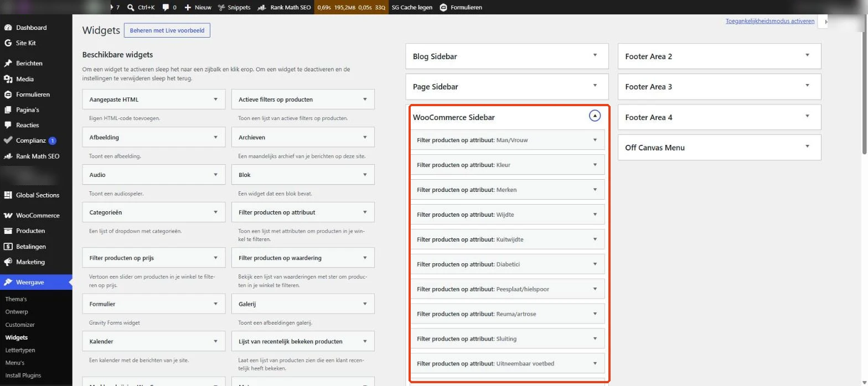Select Widgets in Weergave submenu
The width and height of the screenshot is (868, 386).
pos(17,337)
